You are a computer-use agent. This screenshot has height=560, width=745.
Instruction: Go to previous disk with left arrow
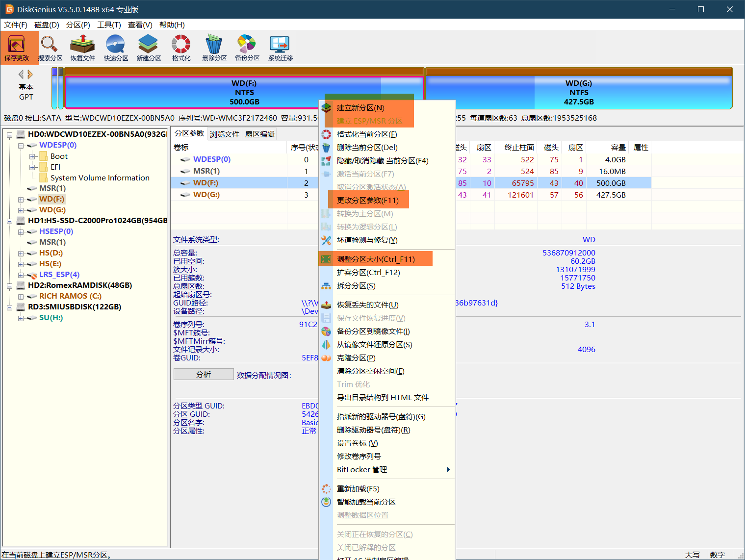21,75
